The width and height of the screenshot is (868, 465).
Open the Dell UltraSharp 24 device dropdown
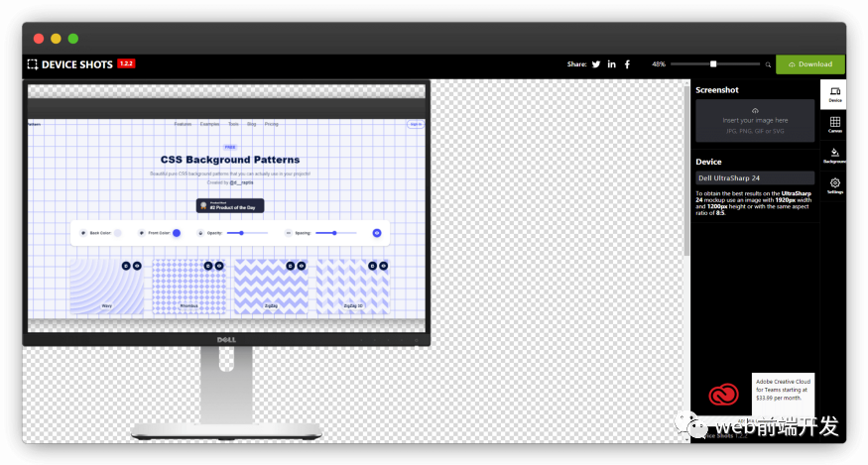pyautogui.click(x=755, y=177)
